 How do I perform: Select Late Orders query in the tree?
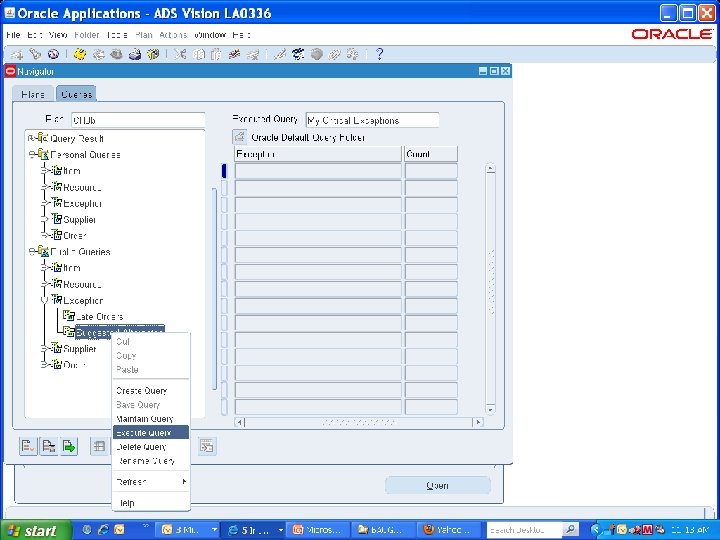pyautogui.click(x=100, y=316)
